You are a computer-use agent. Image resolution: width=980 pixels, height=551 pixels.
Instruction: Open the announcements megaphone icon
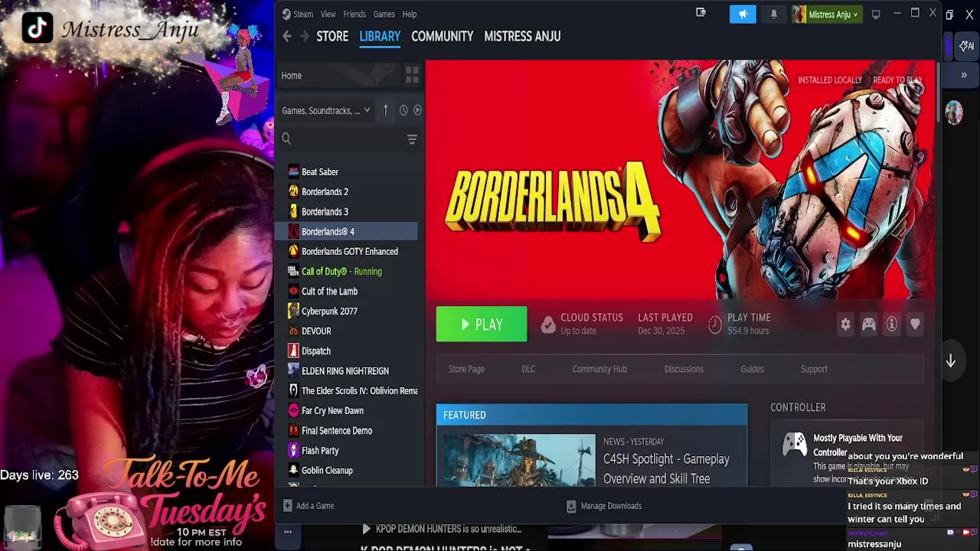tap(743, 14)
